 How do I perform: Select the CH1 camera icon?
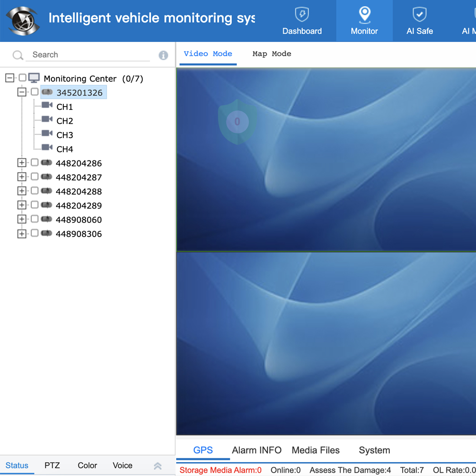[47, 105]
